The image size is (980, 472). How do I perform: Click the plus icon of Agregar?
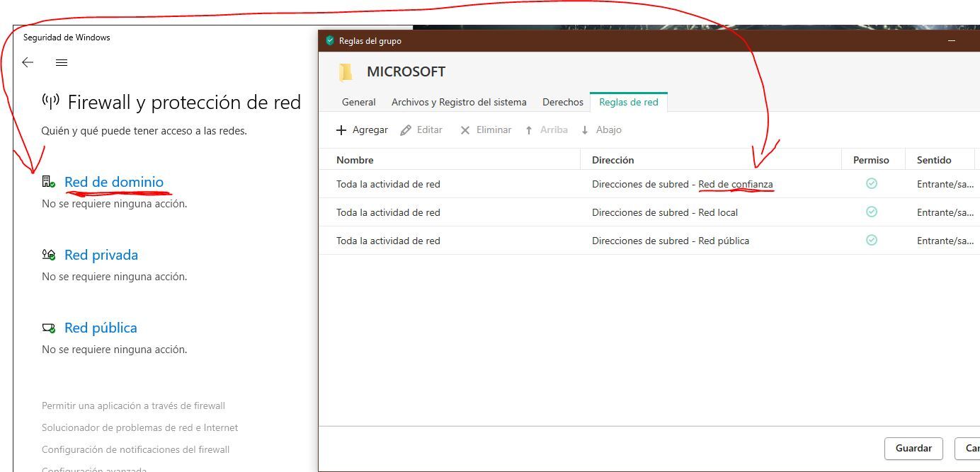(341, 130)
